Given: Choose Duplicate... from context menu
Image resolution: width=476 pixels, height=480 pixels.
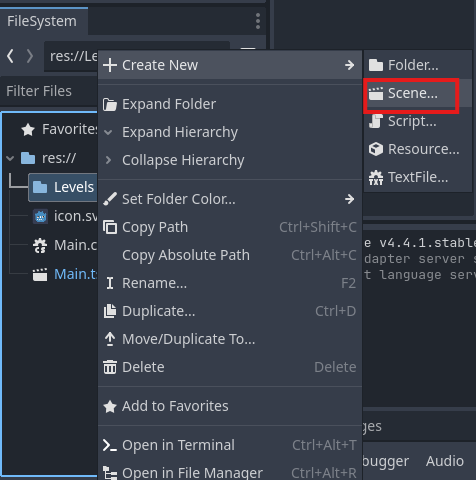Looking at the screenshot, I should click(x=230, y=311).
